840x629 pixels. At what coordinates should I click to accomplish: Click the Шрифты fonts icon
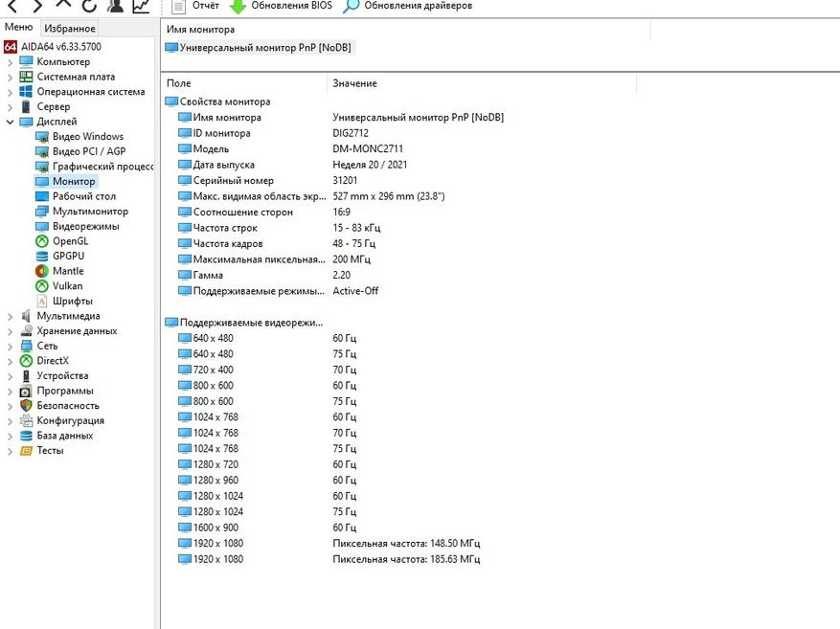click(x=42, y=302)
